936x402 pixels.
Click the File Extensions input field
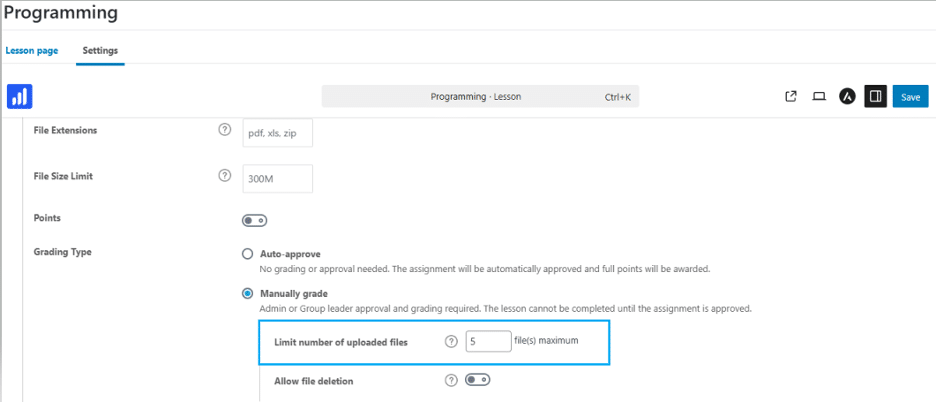278,133
